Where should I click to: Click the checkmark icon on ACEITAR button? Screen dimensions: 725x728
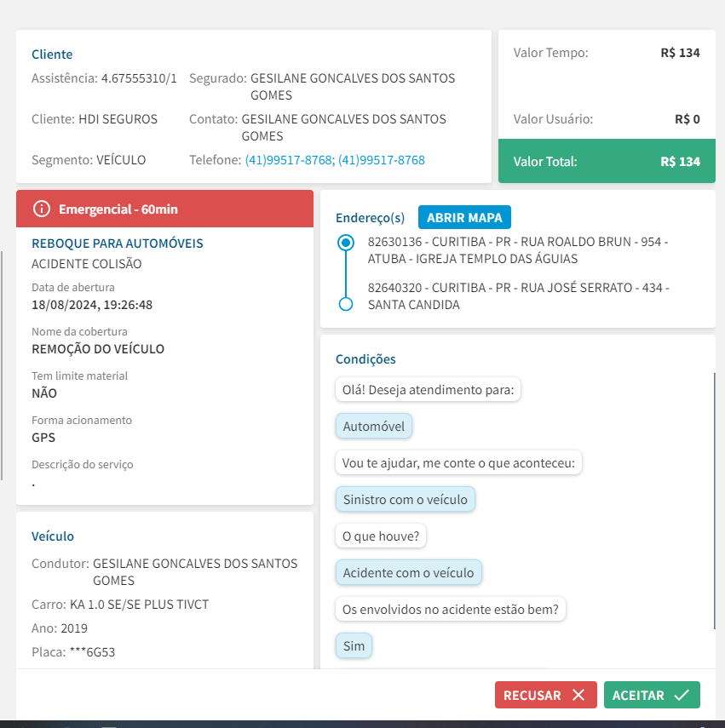[x=682, y=695]
